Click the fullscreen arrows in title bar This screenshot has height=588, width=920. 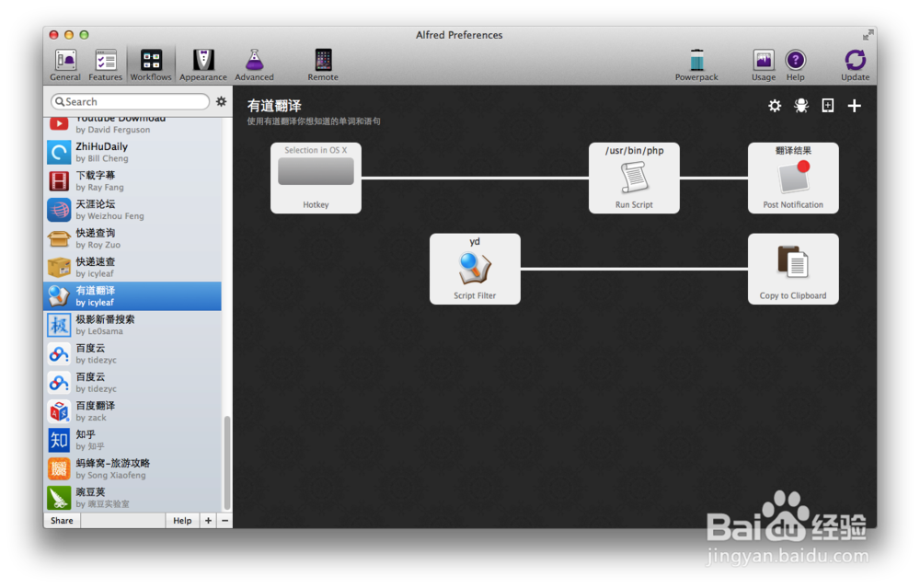(x=868, y=35)
